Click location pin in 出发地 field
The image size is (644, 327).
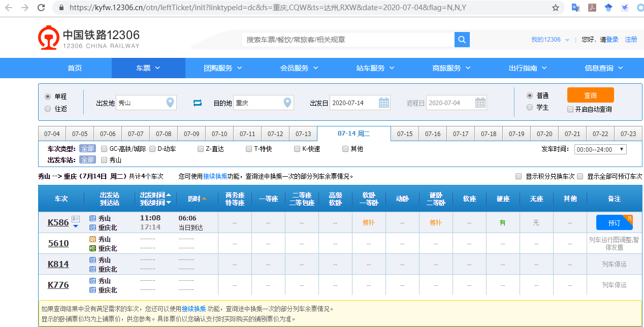tap(171, 103)
